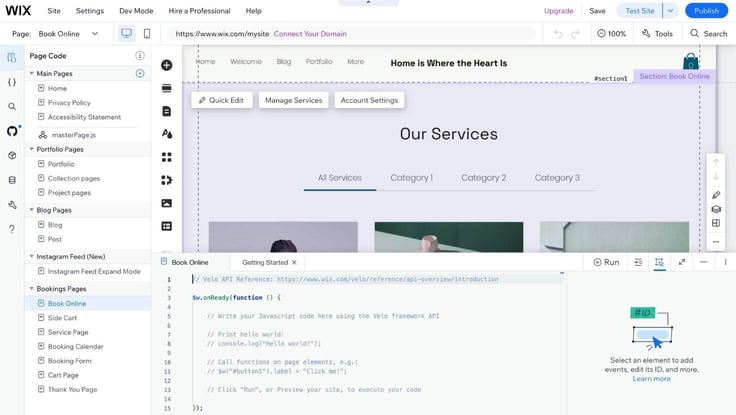736x415 pixels.
Task: Open the My Business puzzle icon
Action: pos(167,180)
